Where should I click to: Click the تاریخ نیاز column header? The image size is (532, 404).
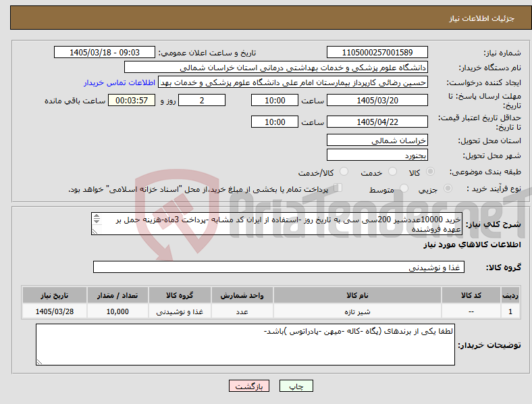tap(55, 295)
